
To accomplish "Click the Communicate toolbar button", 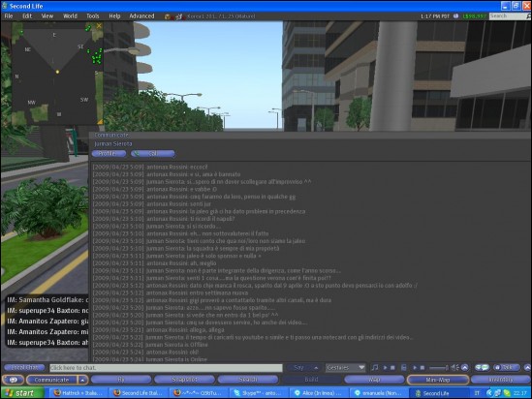I will click(51, 380).
